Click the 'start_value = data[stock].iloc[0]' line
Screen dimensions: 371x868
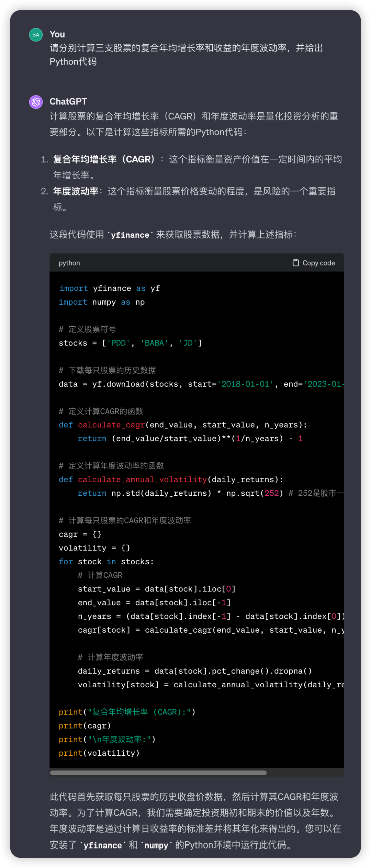click(x=157, y=589)
